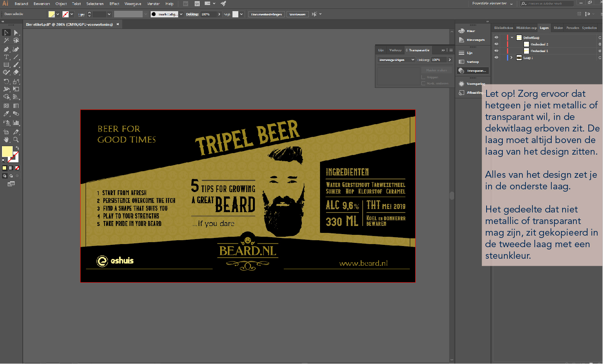Select the Rotate tool
603x364 pixels.
(6, 81)
